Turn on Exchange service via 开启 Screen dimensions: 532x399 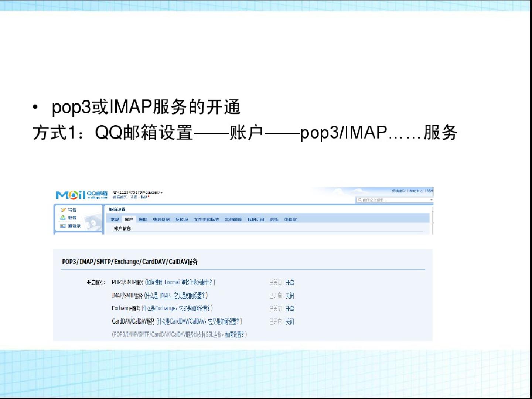[x=290, y=308]
